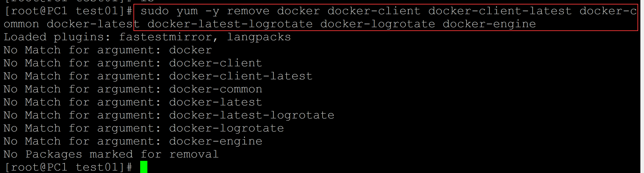Click docker-engine inside the red highlighted command
The height and width of the screenshot is (173, 644).
coord(489,24)
